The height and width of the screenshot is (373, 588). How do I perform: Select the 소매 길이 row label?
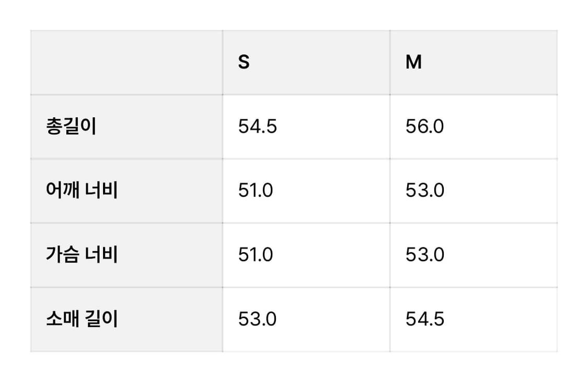click(82, 319)
